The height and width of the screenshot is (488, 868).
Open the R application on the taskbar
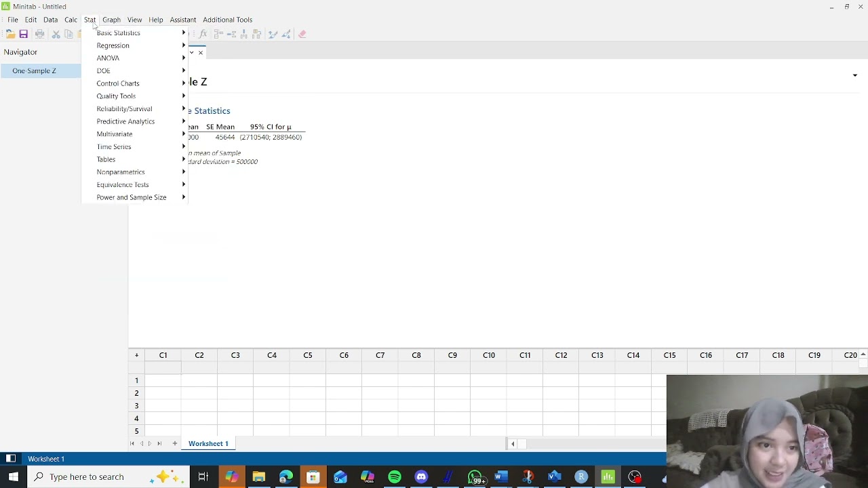(581, 476)
